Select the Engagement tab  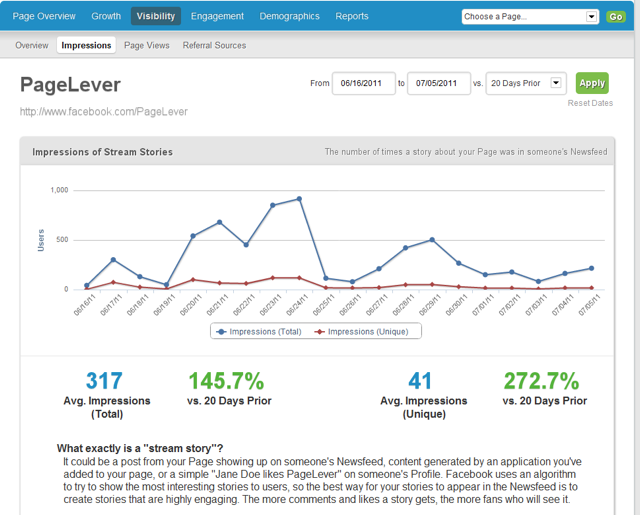tap(217, 16)
